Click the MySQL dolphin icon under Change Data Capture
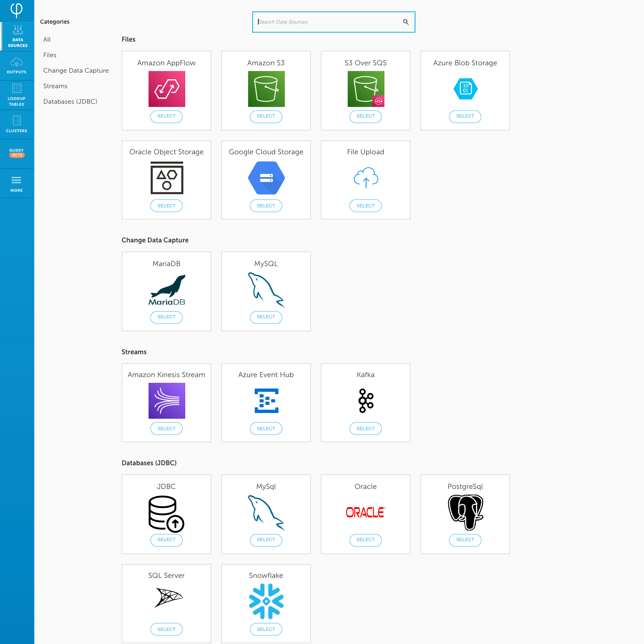Viewport: 644px width, 644px height. pyautogui.click(x=266, y=290)
